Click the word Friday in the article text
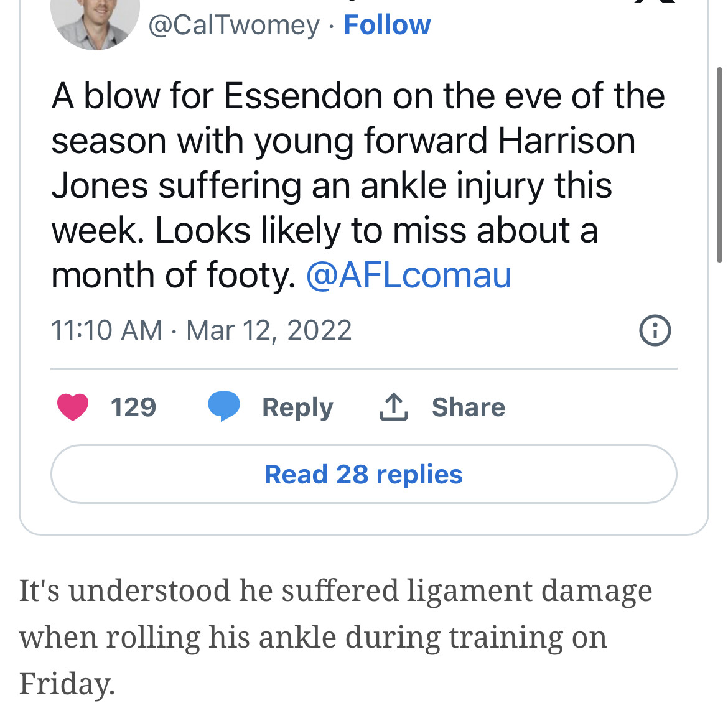 click(67, 684)
